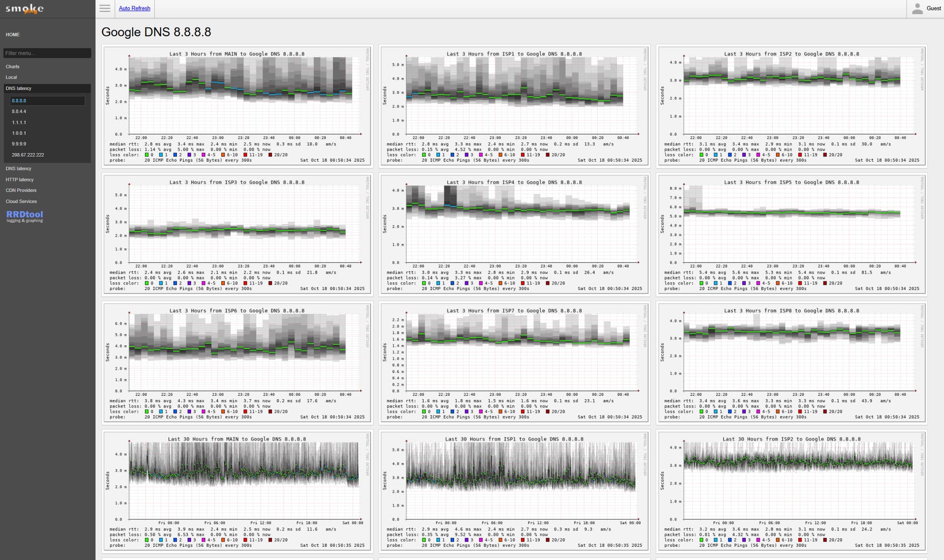Click the Filter menu input field
This screenshot has height=560, width=944.
click(x=47, y=53)
